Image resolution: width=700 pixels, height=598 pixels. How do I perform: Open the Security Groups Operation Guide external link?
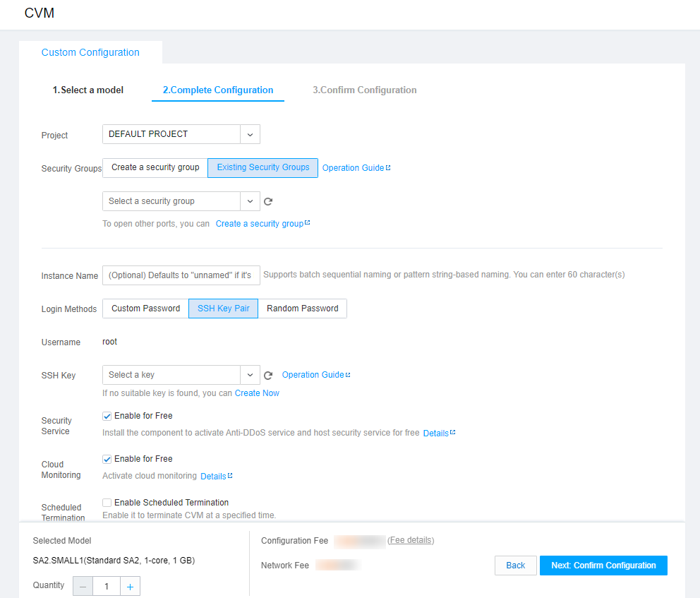point(355,168)
